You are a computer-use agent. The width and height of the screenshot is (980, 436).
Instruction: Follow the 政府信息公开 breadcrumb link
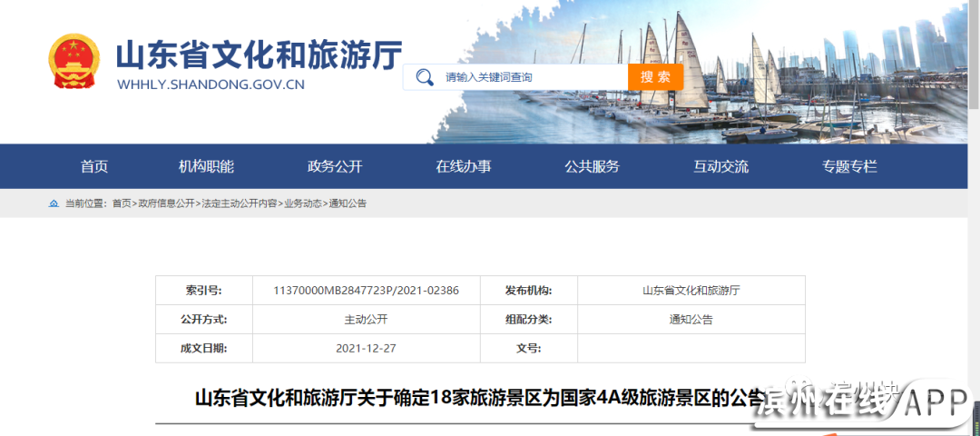[166, 203]
